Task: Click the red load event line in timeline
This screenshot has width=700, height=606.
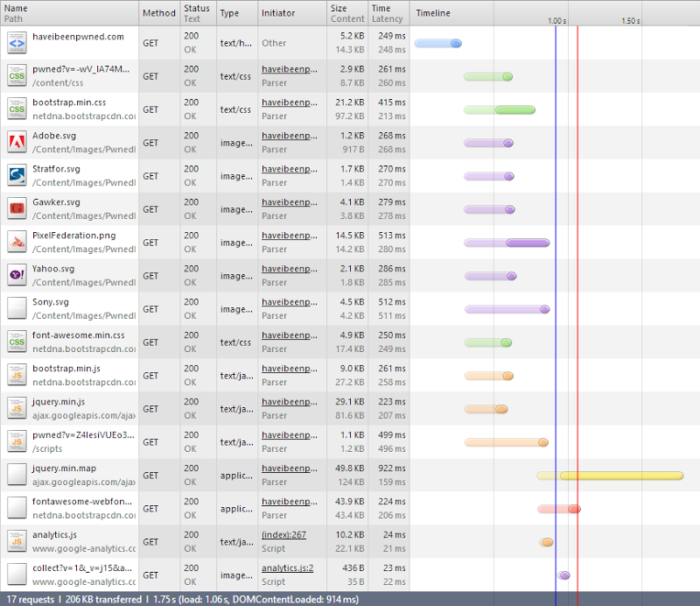Action: 578,307
